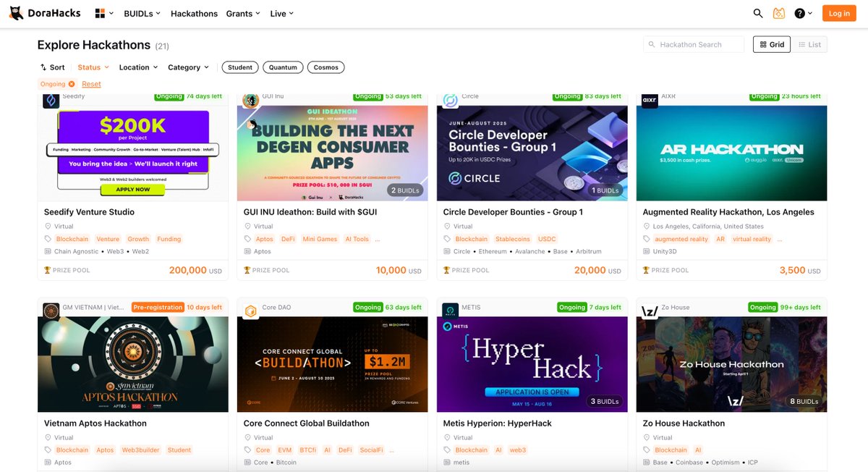
Task: Toggle the Quantum tag filter
Action: [283, 67]
